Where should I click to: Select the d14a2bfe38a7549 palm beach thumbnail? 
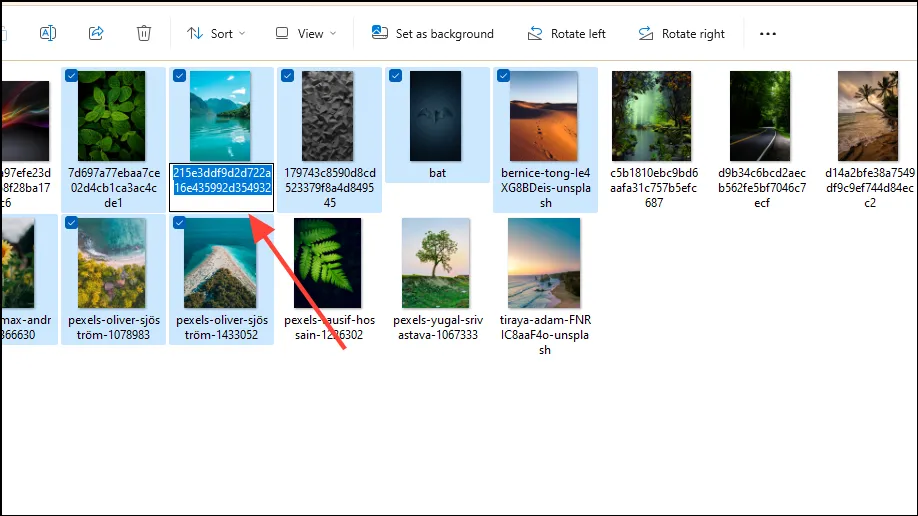(868, 116)
